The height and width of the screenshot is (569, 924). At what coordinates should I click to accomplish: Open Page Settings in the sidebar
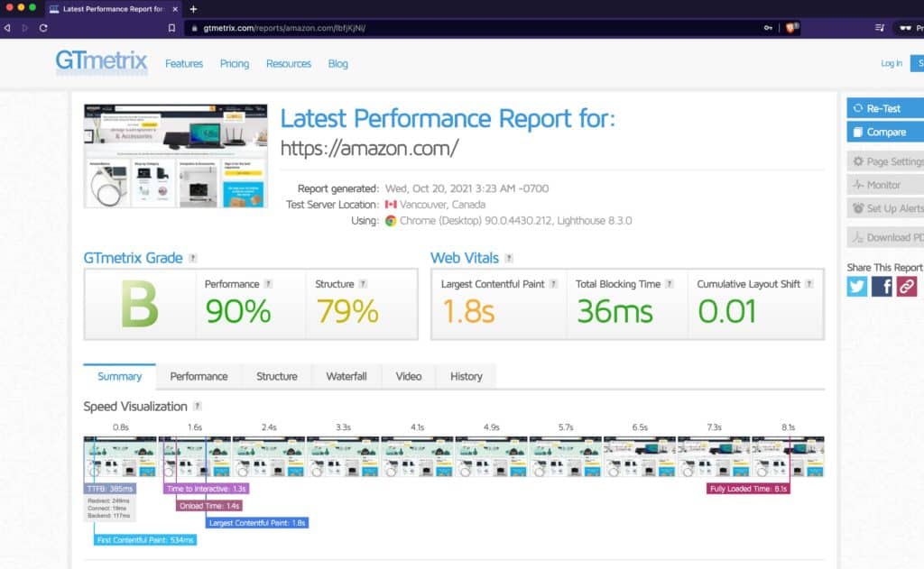885,161
